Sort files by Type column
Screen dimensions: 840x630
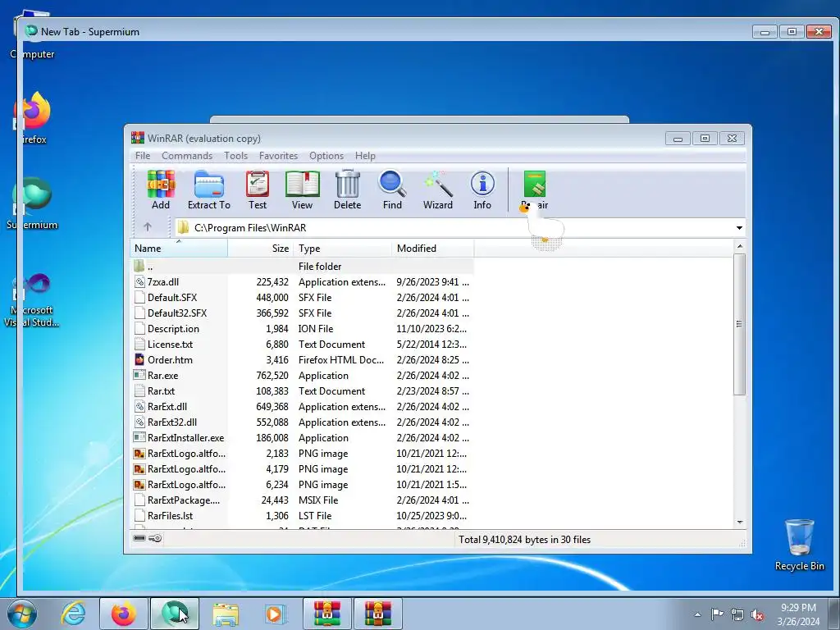tap(342, 248)
